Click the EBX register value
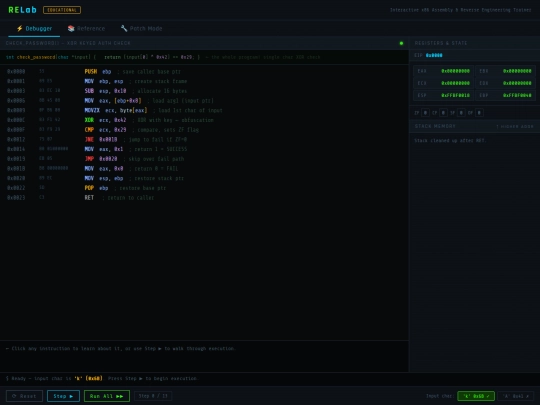This screenshot has height=405, width=540. pos(517,71)
